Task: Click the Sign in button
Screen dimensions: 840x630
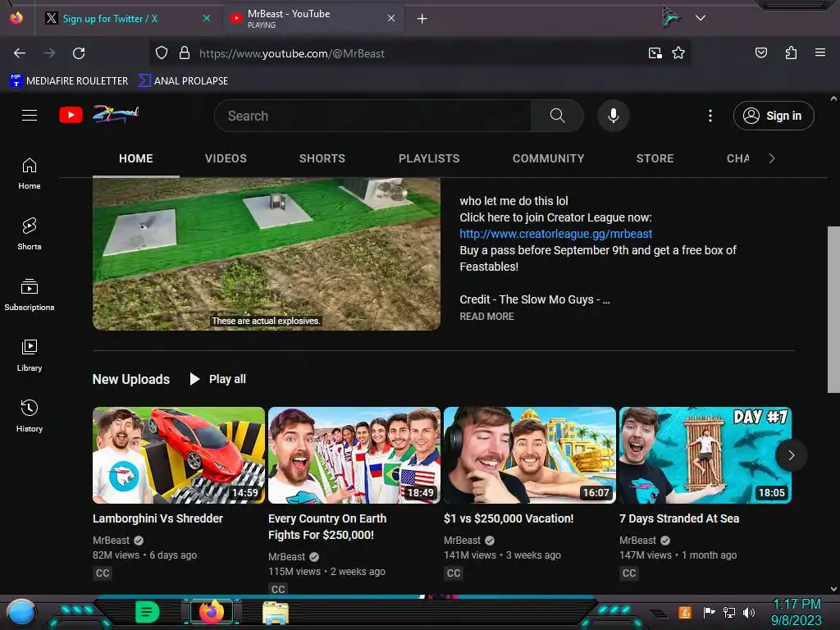Action: pos(774,116)
